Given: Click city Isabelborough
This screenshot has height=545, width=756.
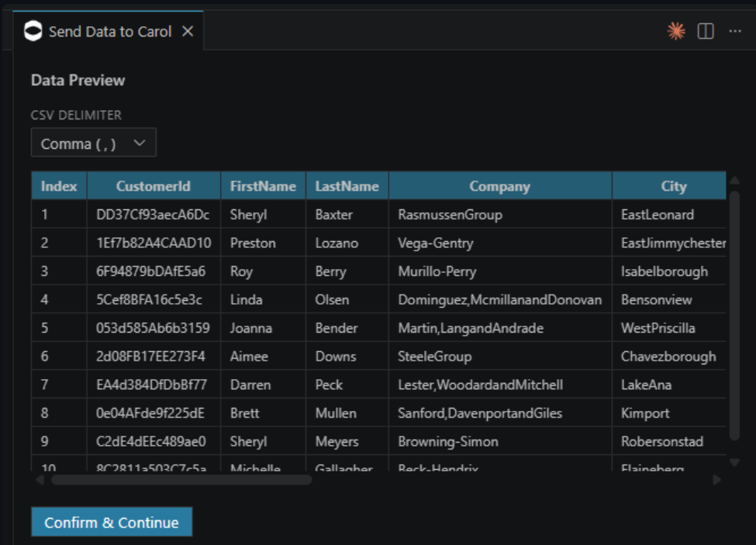Looking at the screenshot, I should click(x=665, y=272).
